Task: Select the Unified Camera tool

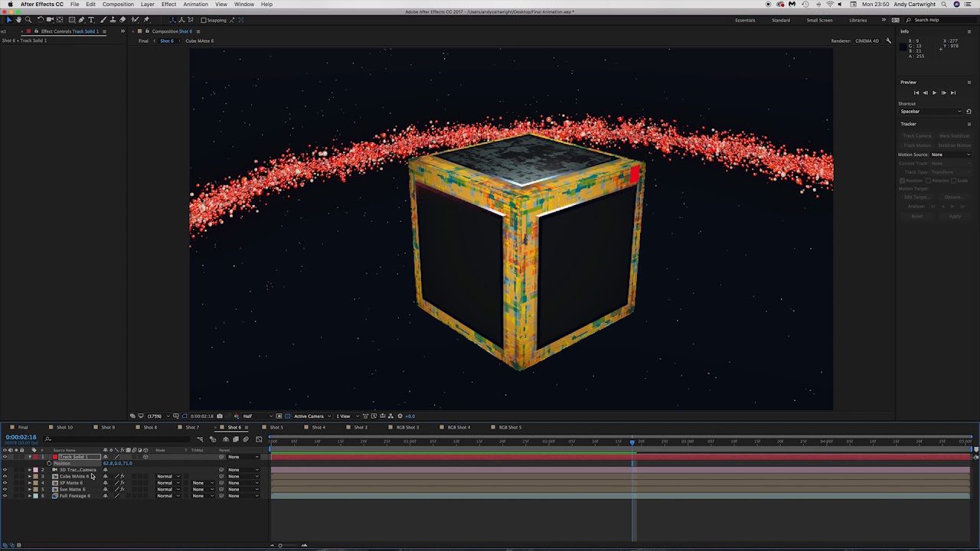Action: (x=51, y=20)
